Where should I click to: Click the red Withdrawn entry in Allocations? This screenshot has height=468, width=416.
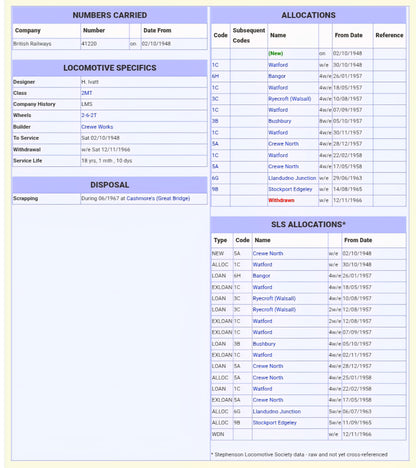click(x=281, y=200)
